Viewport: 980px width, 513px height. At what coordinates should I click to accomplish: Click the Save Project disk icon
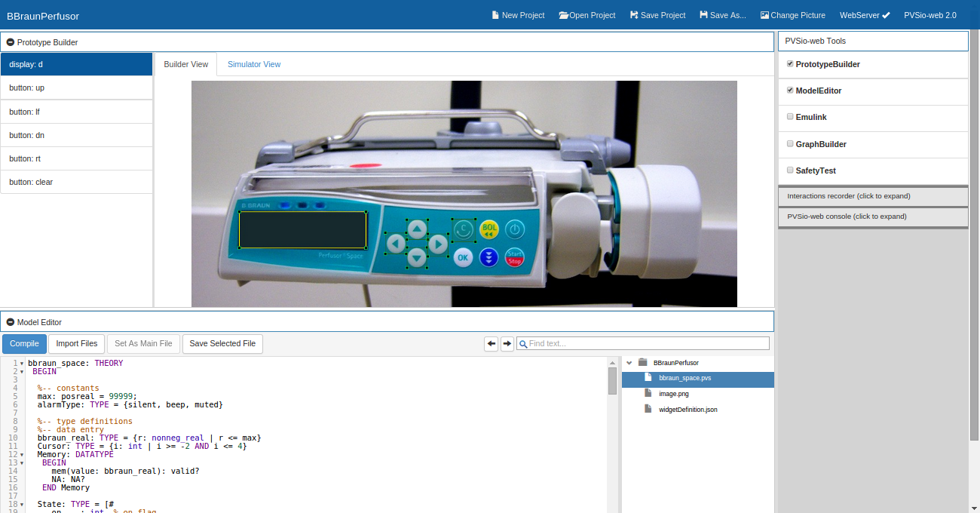(634, 15)
